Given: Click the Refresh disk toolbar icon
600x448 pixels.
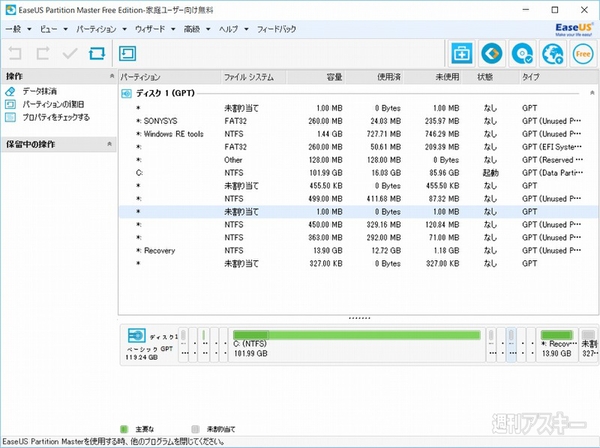Looking at the screenshot, I should click(97, 54).
